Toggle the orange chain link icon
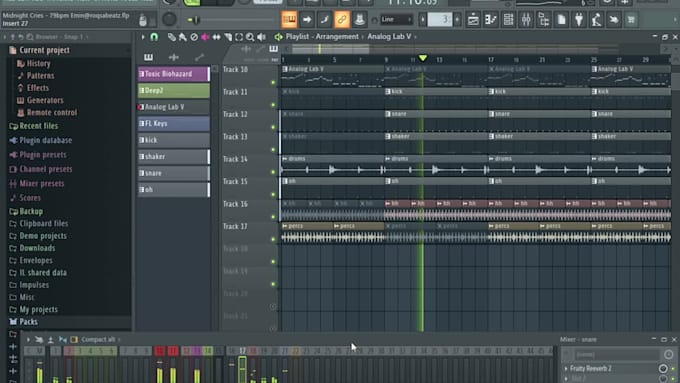Image resolution: width=680 pixels, height=383 pixels. (342, 20)
